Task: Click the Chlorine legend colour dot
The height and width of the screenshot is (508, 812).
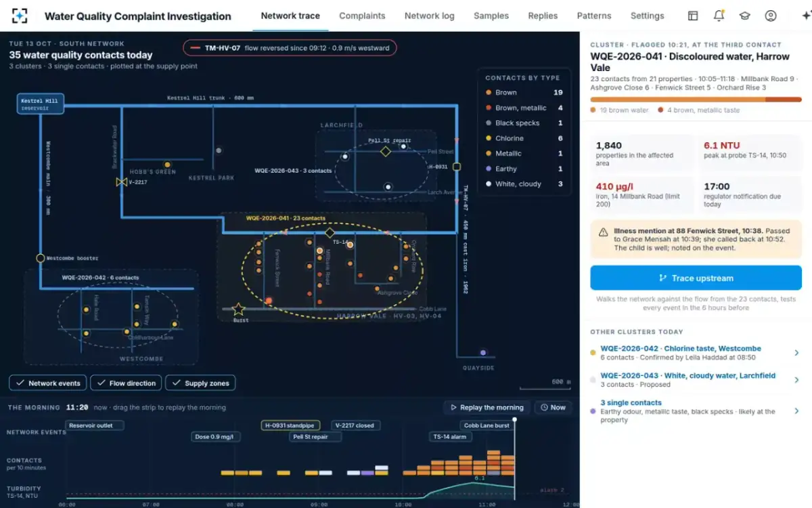Action: [489, 138]
